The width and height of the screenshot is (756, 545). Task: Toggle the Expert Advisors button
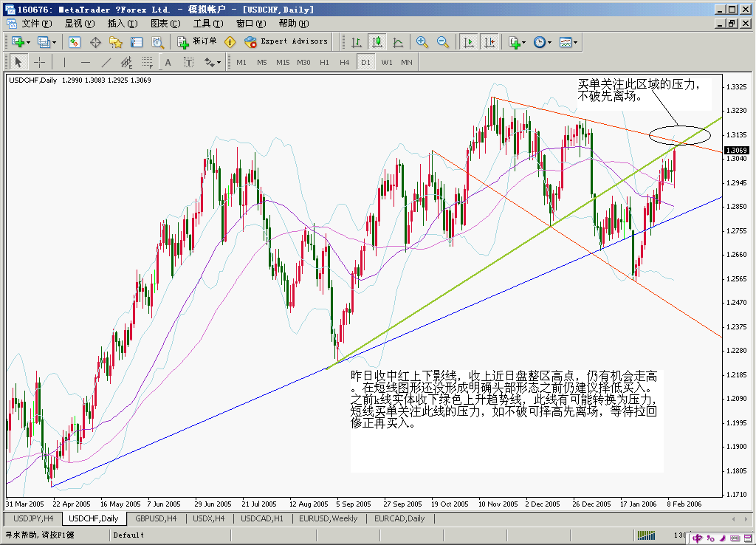coord(286,42)
